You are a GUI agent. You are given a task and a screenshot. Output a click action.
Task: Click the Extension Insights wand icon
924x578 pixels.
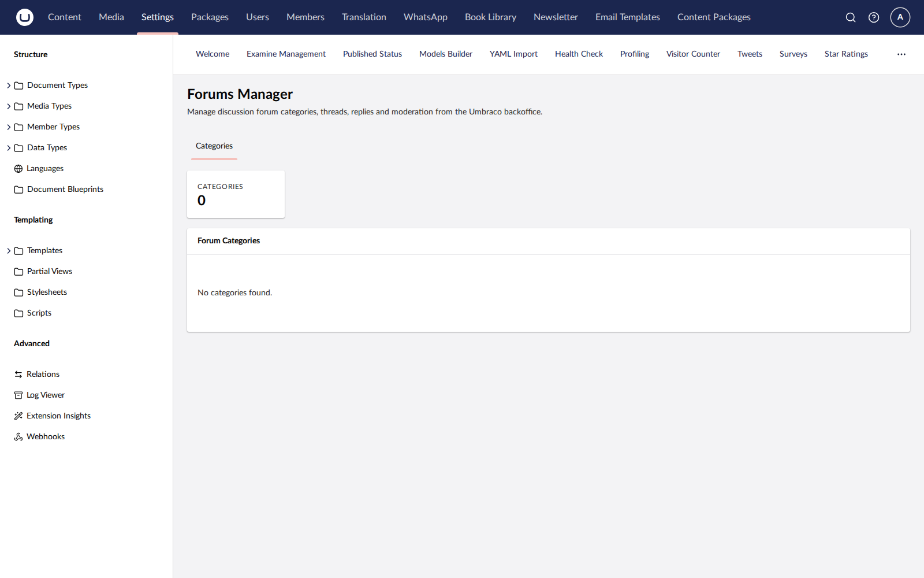tap(18, 416)
